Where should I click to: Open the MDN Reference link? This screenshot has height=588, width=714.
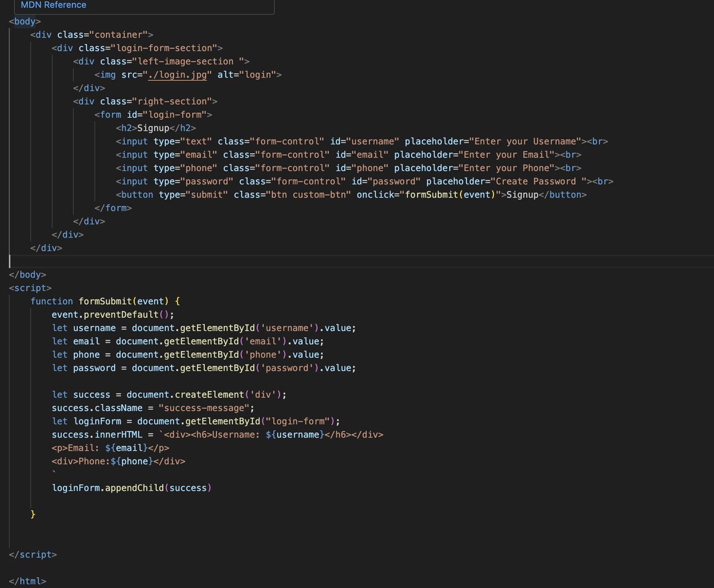54,5
